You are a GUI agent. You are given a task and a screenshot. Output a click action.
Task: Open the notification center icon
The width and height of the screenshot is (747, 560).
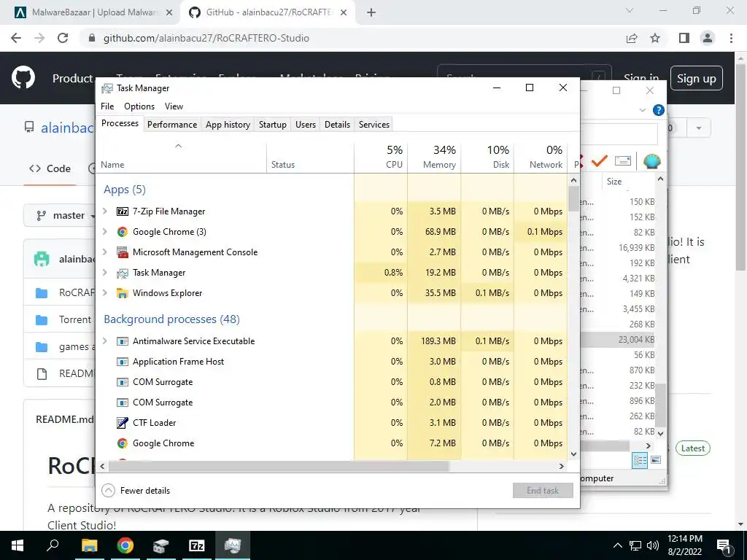[x=724, y=545]
